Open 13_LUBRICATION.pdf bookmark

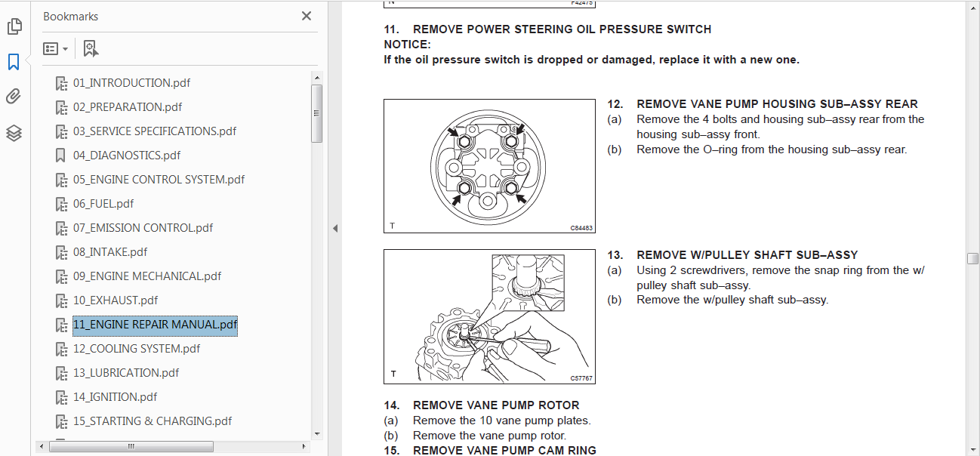(x=126, y=373)
